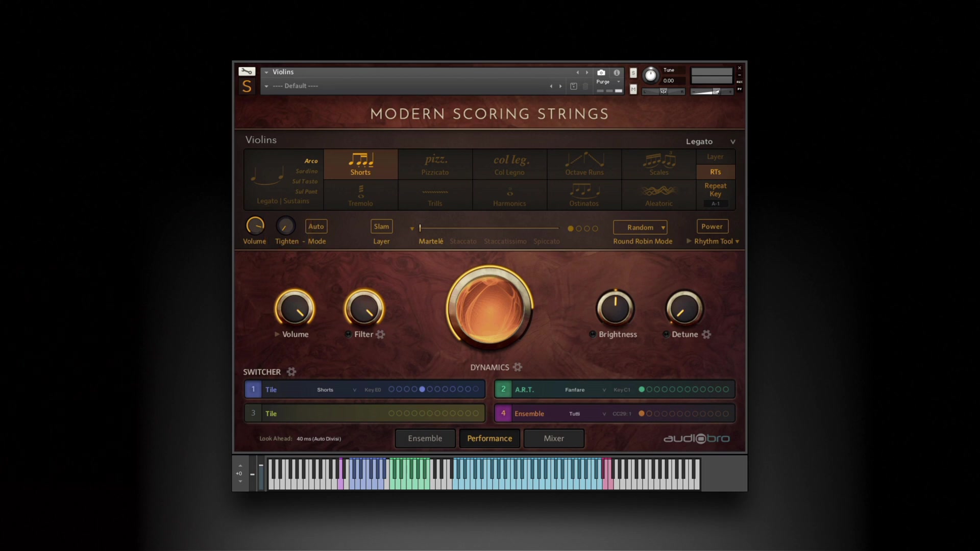Switch to the Mixer tab
Screen dimensions: 980x551
[553, 438]
